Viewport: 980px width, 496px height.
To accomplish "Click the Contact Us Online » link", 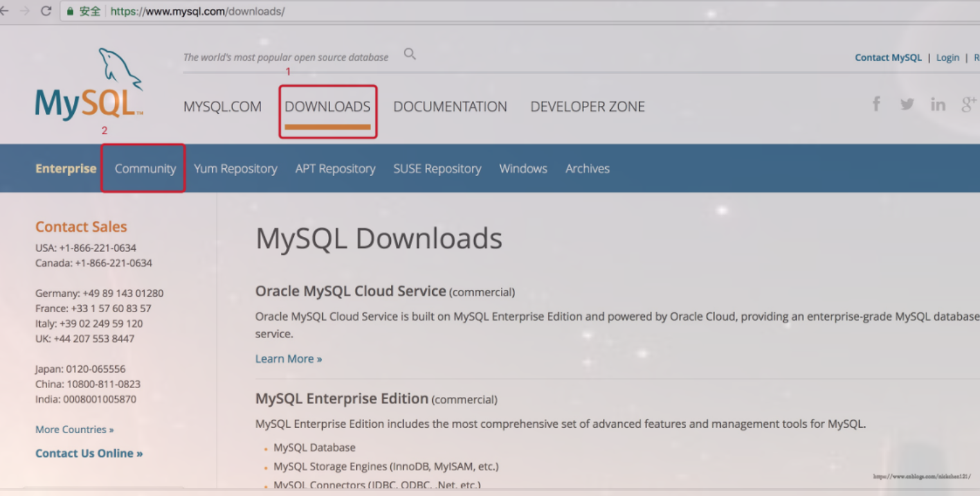I will click(89, 453).
